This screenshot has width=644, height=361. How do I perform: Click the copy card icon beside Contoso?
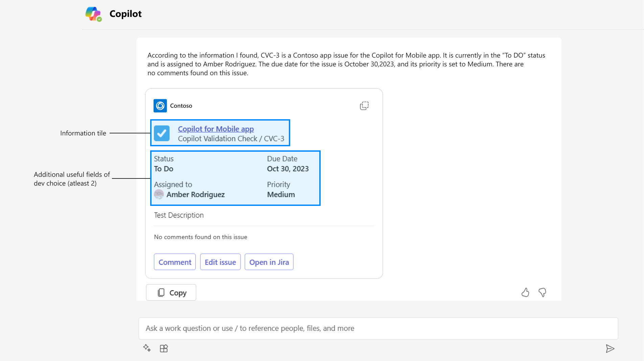click(364, 106)
